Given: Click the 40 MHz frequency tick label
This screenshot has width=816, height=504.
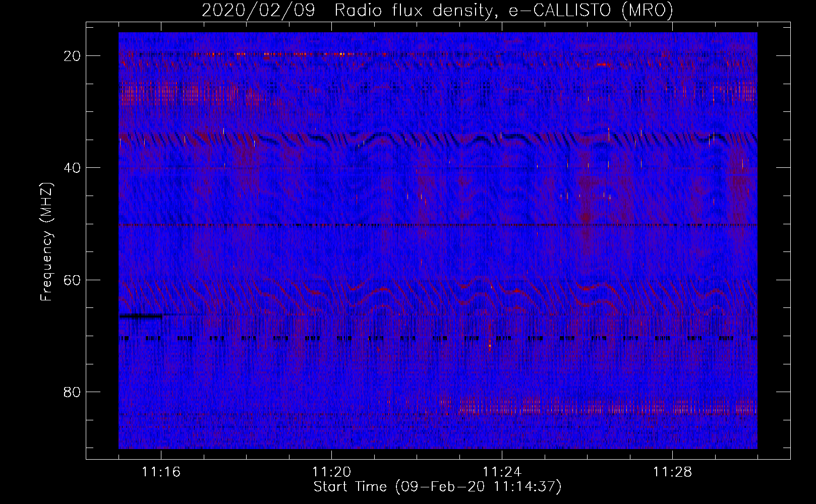Looking at the screenshot, I should point(72,168).
